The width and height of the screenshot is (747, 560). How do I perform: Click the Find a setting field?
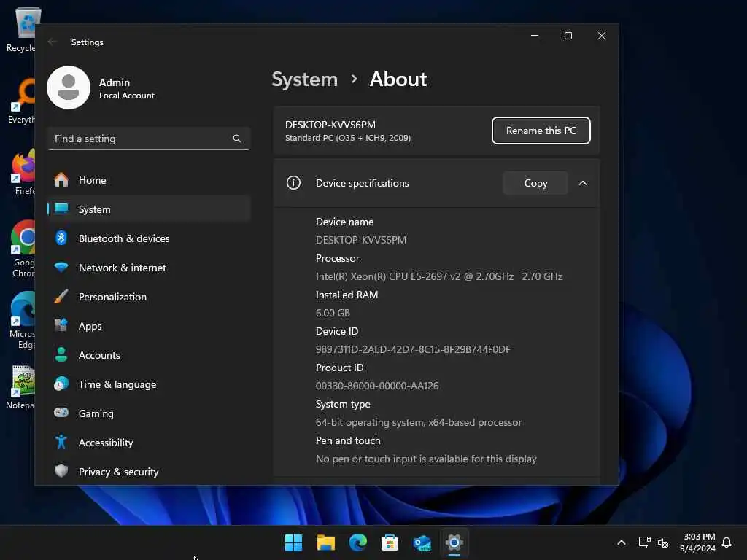149,139
